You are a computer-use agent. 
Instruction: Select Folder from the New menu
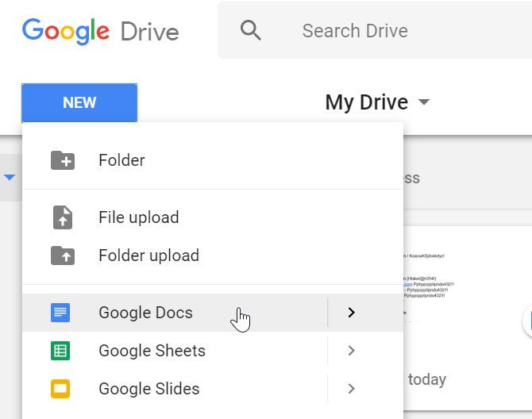[121, 160]
